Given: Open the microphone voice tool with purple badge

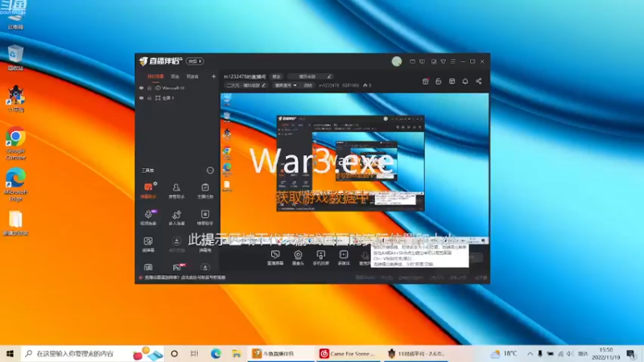Looking at the screenshot, I should pos(148,217).
